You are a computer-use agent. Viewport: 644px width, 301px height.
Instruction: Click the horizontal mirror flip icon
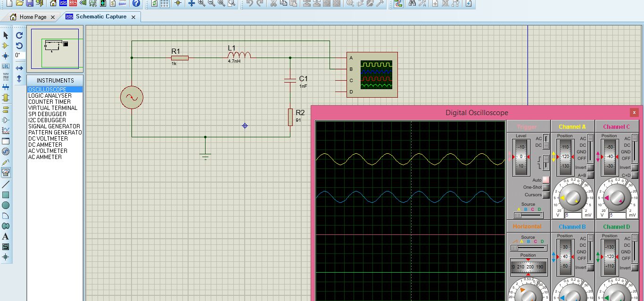[19, 68]
